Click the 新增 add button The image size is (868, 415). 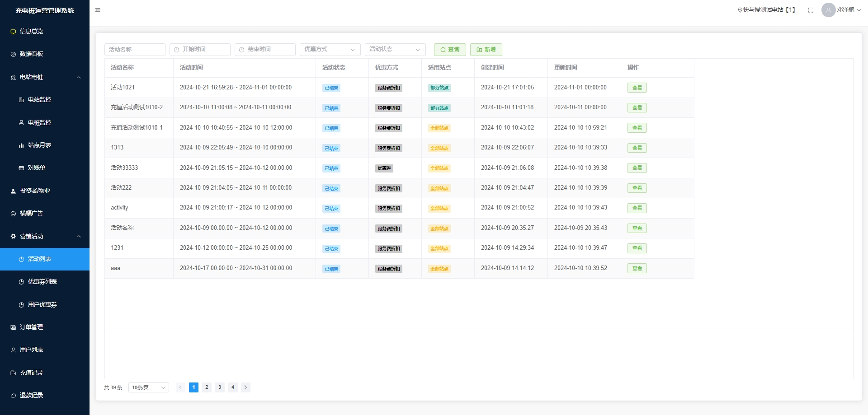486,50
